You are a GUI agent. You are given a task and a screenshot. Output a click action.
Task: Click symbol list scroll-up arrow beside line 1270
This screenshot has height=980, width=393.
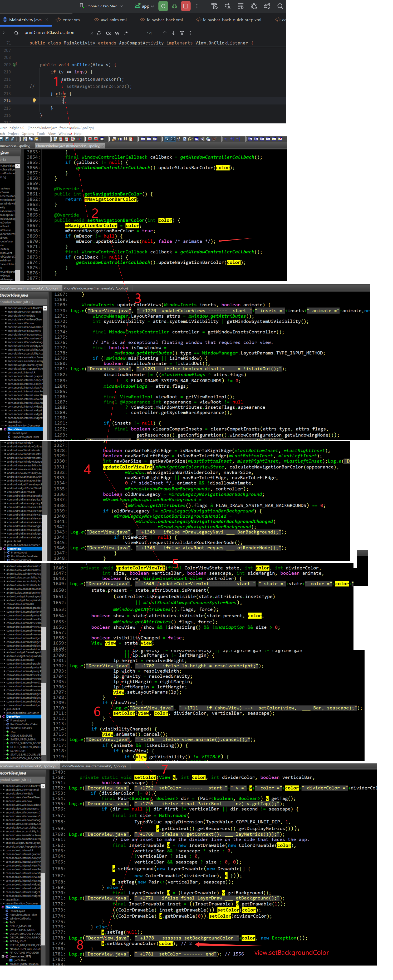tap(45, 308)
